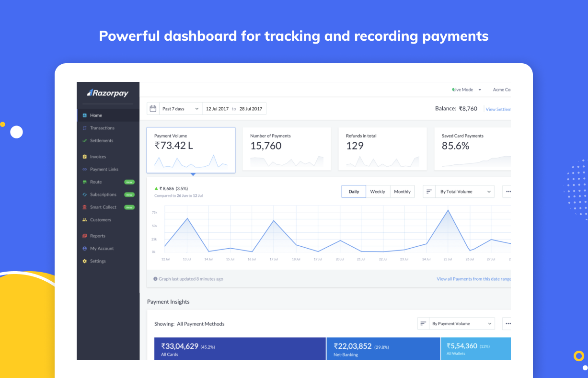The image size is (588, 378).
Task: Click the Reports sidebar icon
Action: click(84, 236)
